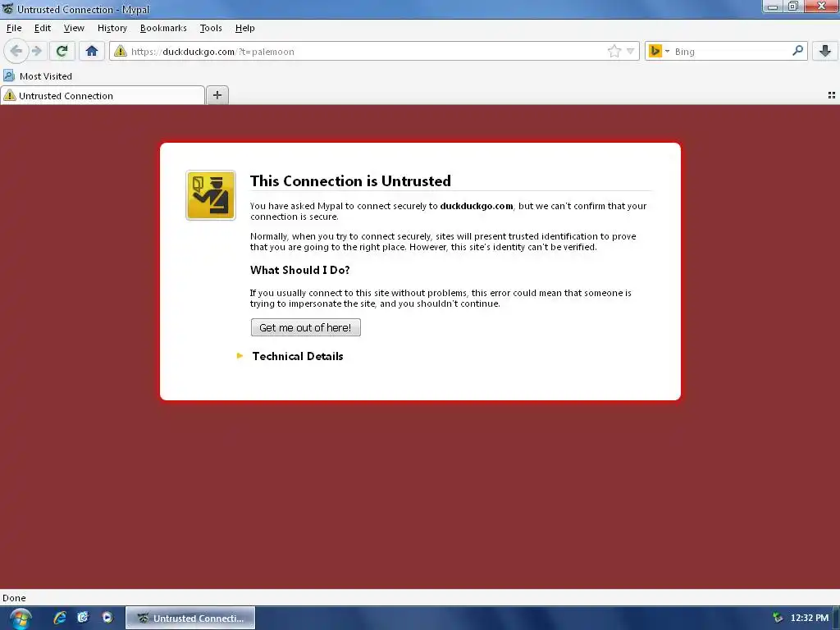
Task: Open the View menu
Action: [73, 29]
